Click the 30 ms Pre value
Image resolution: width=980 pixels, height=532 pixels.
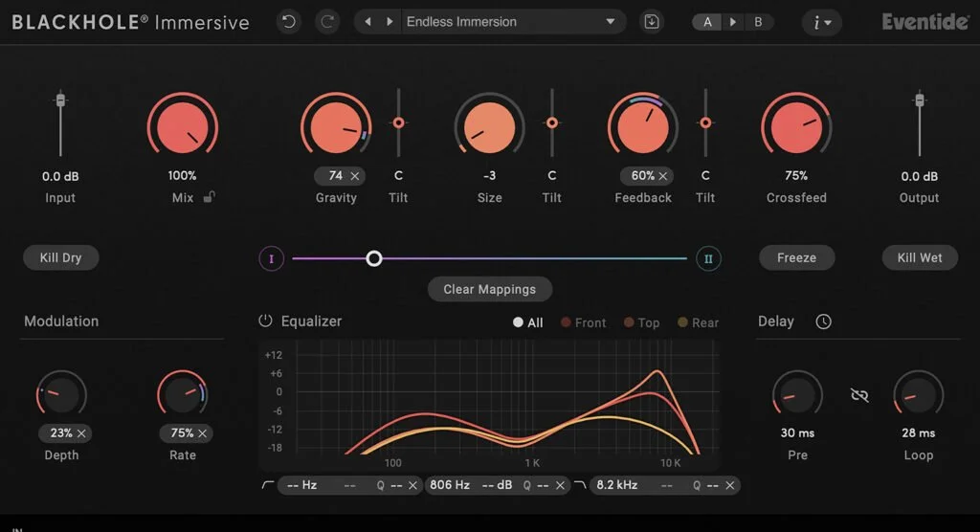pos(797,432)
